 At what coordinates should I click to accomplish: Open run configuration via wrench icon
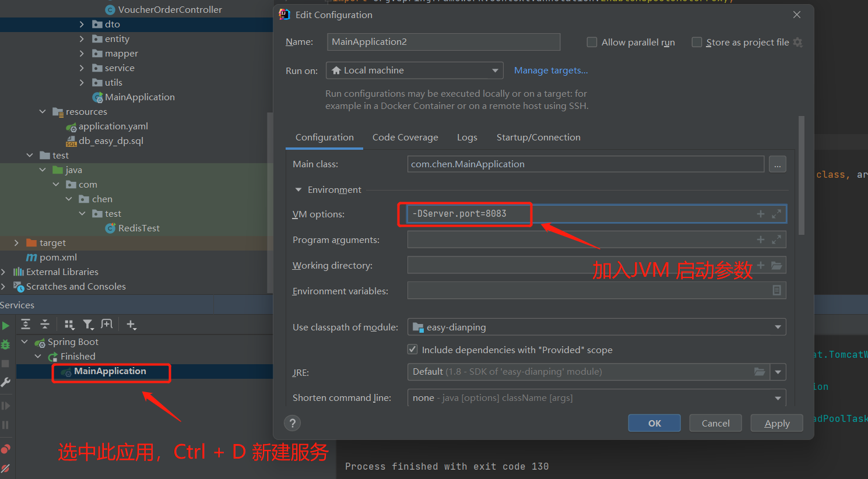5,382
